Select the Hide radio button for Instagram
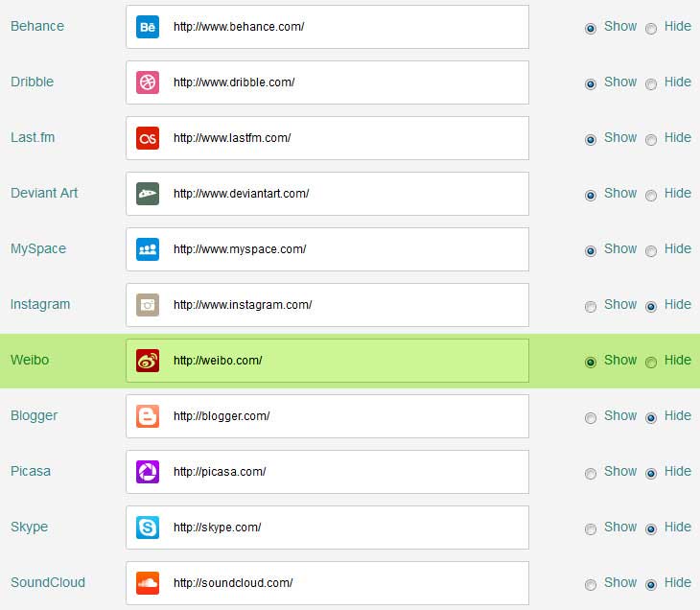This screenshot has height=610, width=700. coord(651,307)
